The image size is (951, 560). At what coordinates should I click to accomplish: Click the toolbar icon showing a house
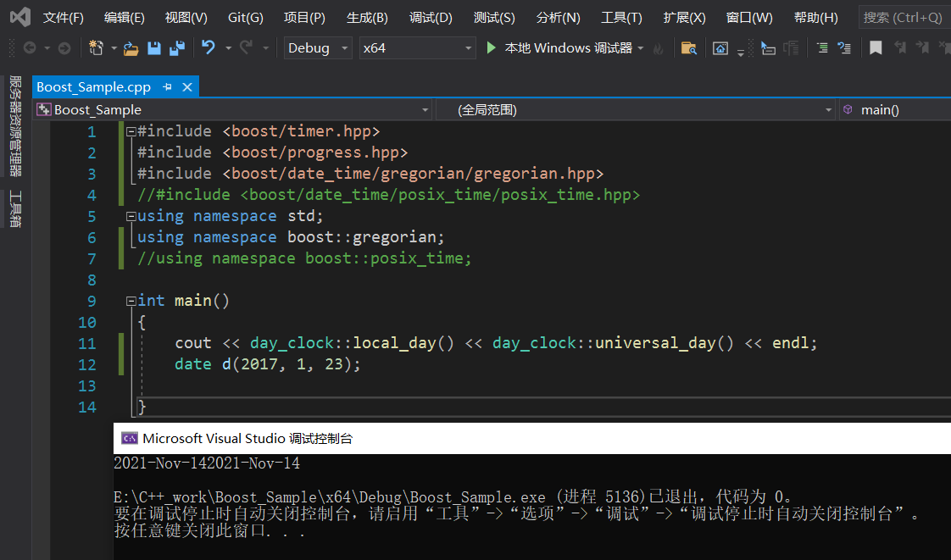point(720,48)
